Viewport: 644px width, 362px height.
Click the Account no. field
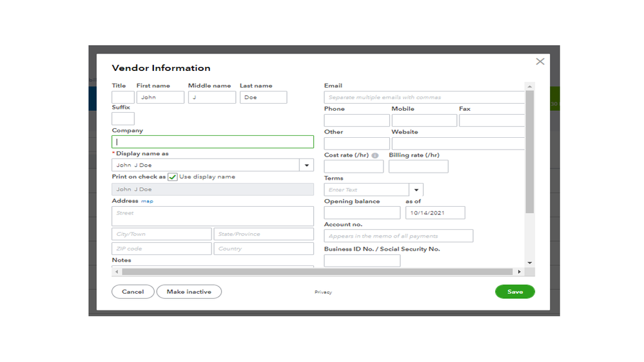[398, 236]
